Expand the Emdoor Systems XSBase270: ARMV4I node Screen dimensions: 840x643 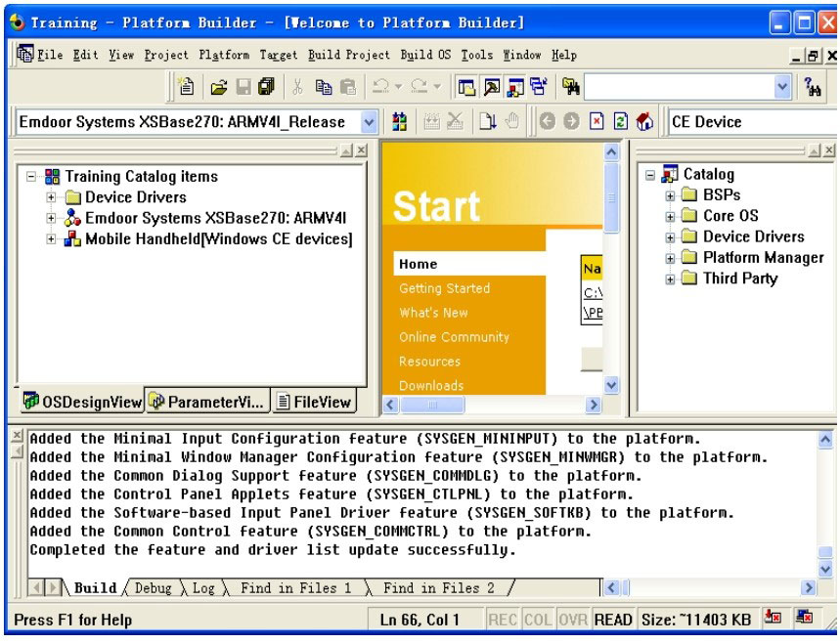[x=51, y=218]
